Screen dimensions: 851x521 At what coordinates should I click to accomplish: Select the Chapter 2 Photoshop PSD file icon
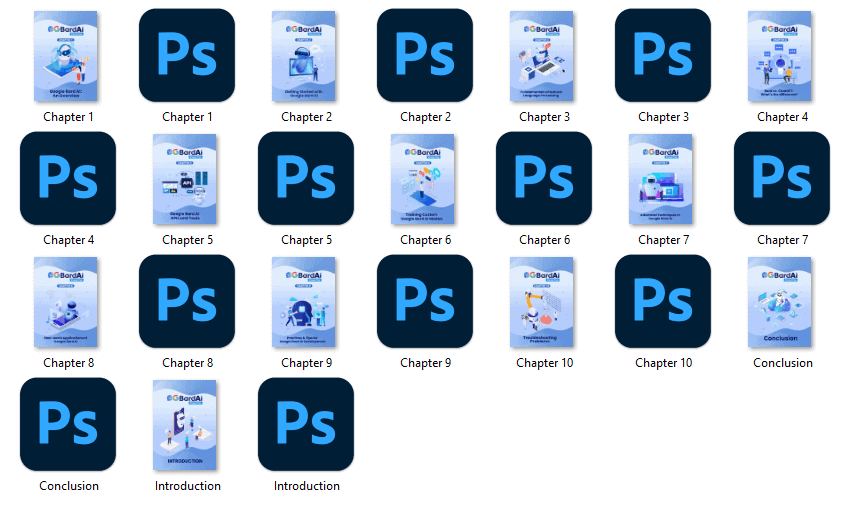coord(425,55)
